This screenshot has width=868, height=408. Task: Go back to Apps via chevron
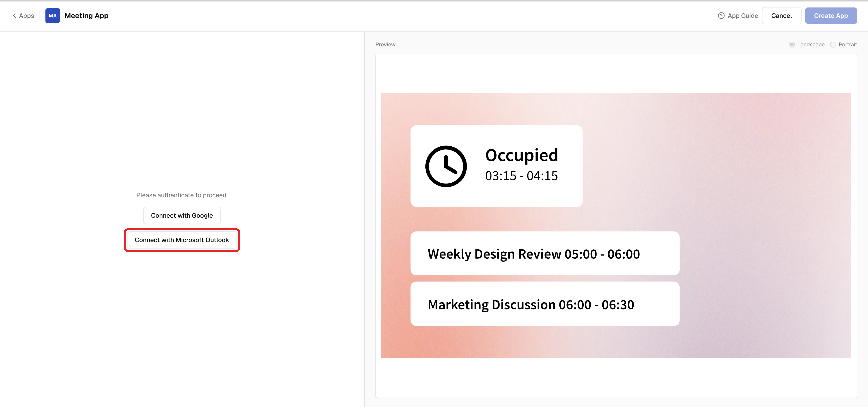coord(23,16)
